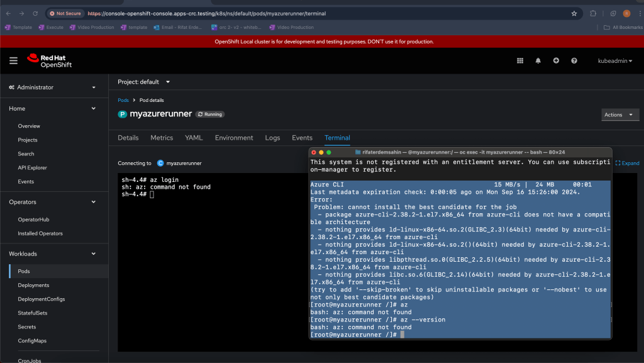Open the browser profile avatar

(x=627, y=14)
